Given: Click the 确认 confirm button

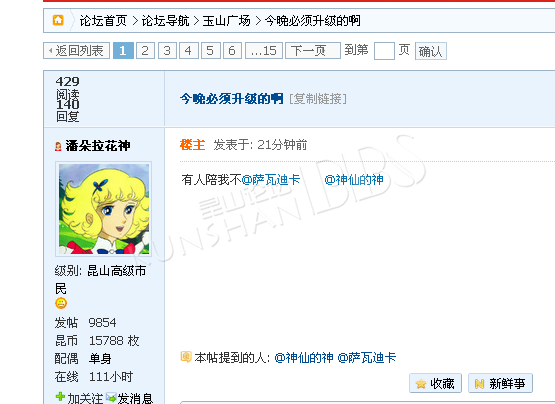Looking at the screenshot, I should click(x=430, y=51).
